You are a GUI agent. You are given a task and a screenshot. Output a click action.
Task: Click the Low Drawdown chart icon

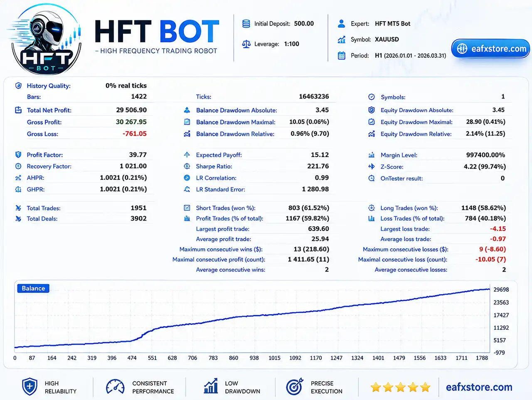(211, 386)
